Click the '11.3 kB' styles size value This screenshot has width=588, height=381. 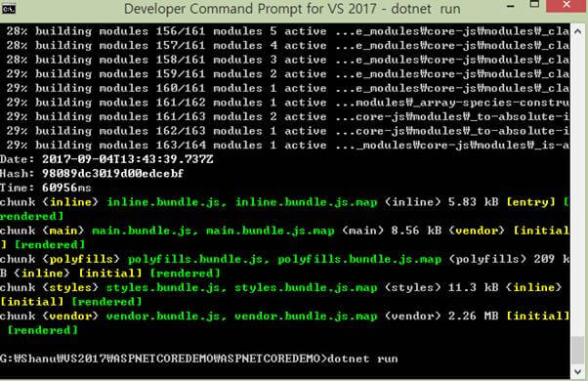point(474,287)
